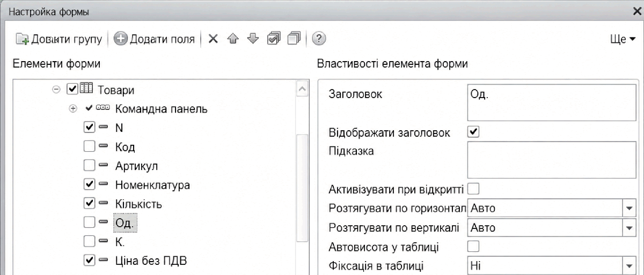Select the Номенклатура tree row
This screenshot has height=275, width=644.
click(152, 185)
